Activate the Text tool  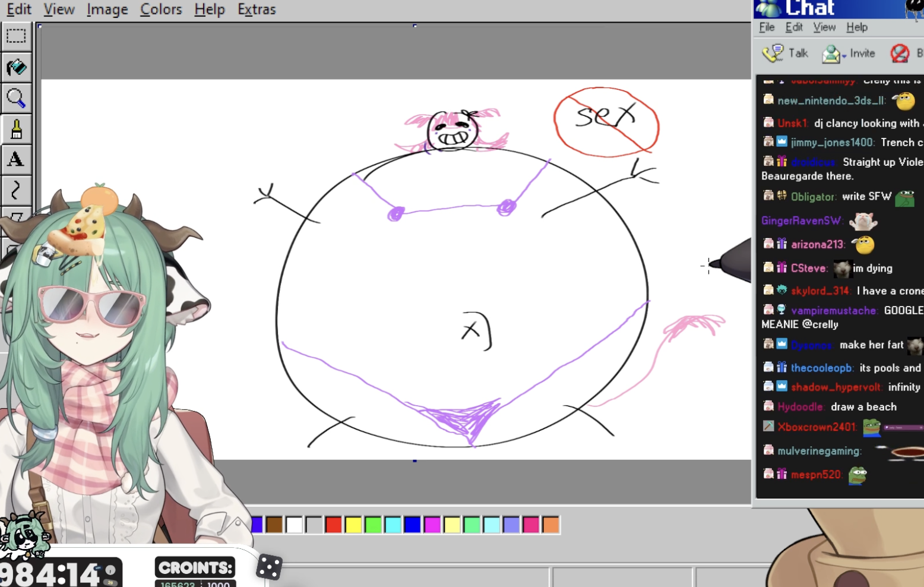point(16,159)
